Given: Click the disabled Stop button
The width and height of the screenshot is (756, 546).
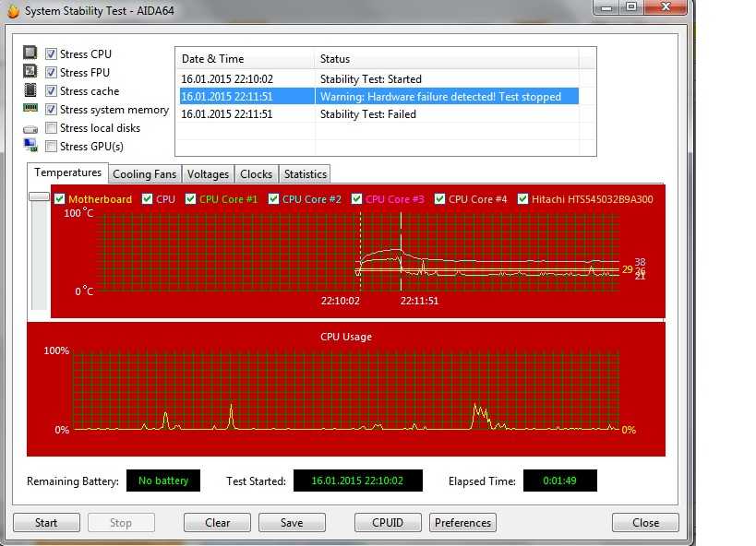Looking at the screenshot, I should click(121, 523).
